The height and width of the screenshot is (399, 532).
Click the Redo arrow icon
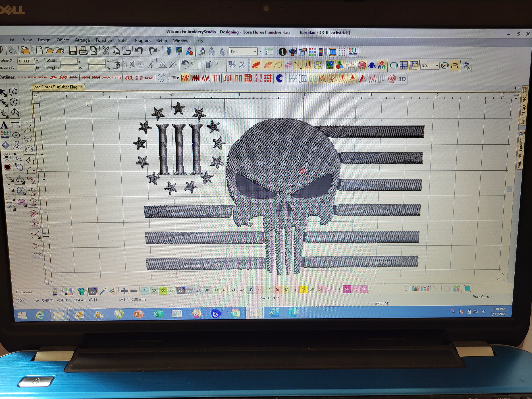153,51
